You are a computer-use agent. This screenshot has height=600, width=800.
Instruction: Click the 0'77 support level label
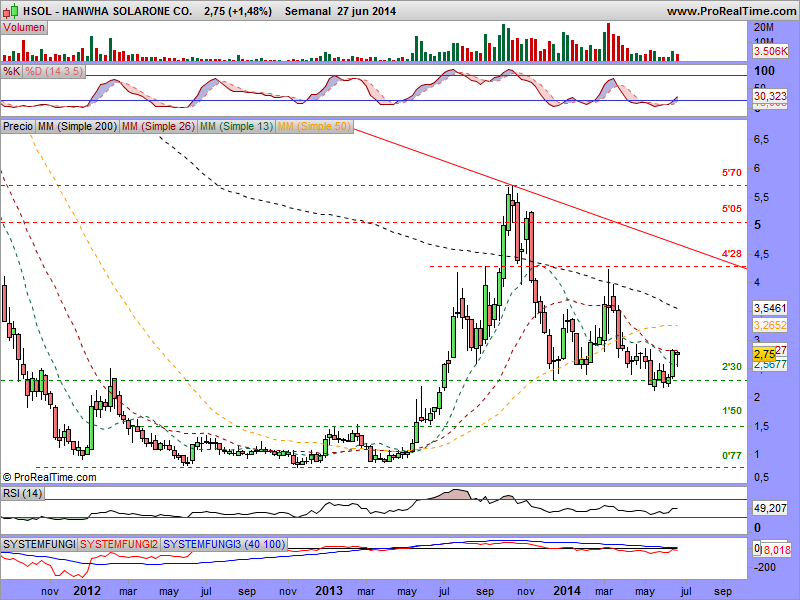click(732, 455)
